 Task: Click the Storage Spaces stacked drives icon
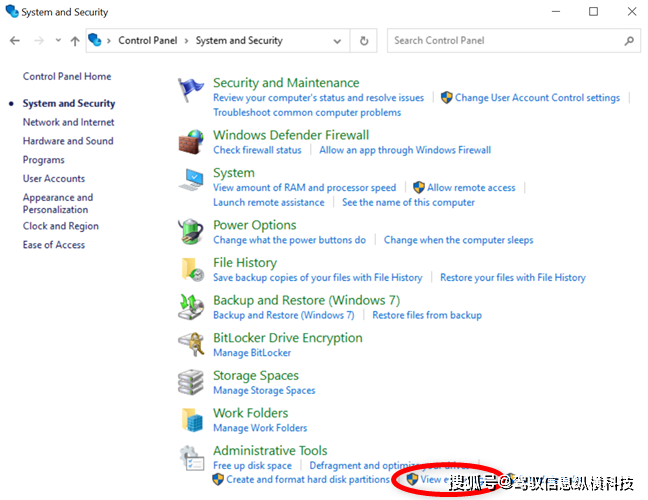click(191, 382)
